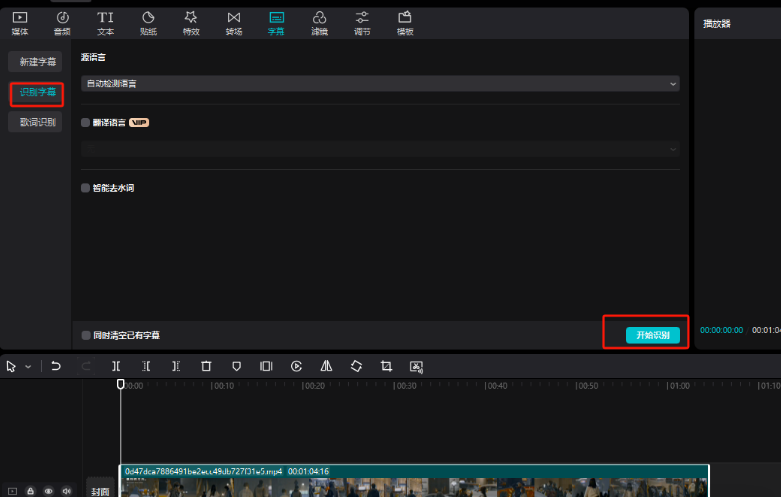The image size is (781, 497).
Task: Check the 同时清空已有字幕 option
Action: [85, 335]
